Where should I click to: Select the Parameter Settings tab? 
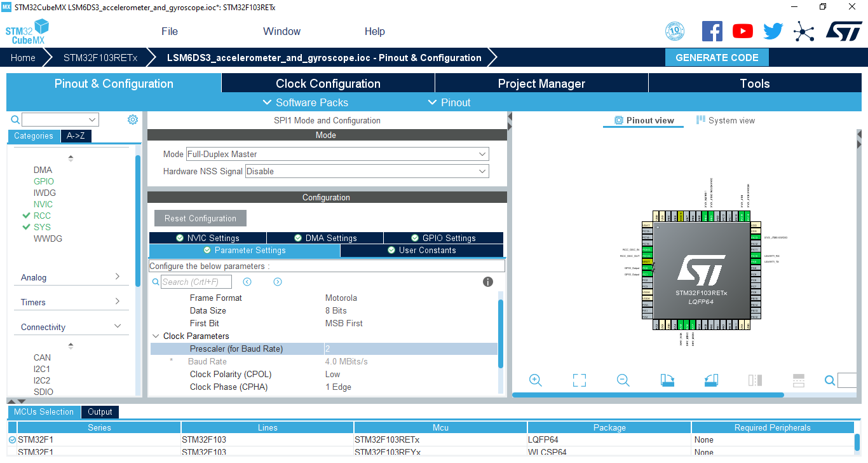coord(245,251)
